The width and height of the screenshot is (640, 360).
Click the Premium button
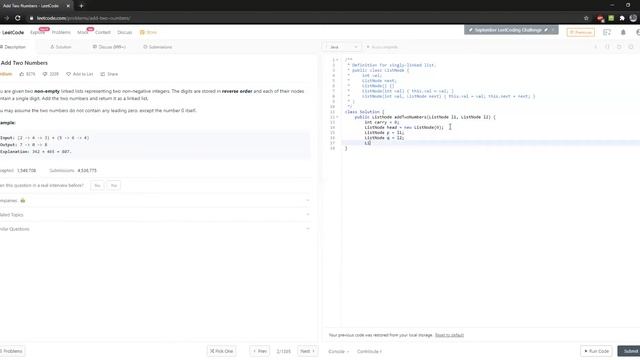(580, 32)
